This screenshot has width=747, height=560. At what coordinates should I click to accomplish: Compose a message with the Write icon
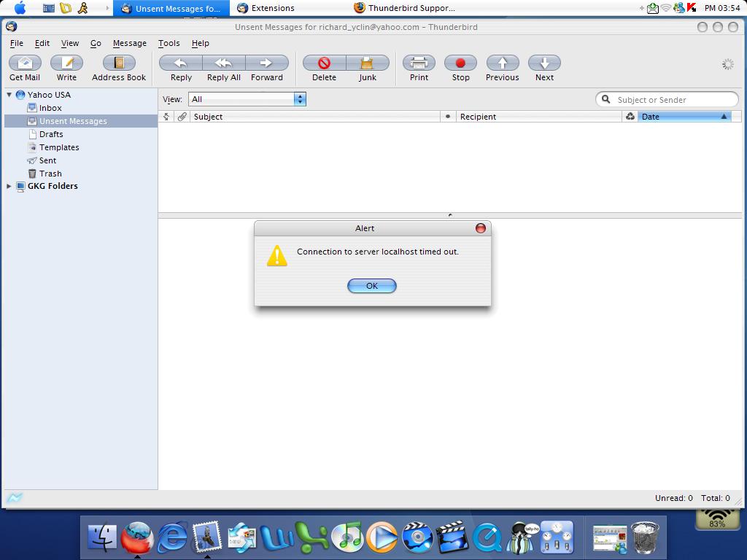pos(66,63)
